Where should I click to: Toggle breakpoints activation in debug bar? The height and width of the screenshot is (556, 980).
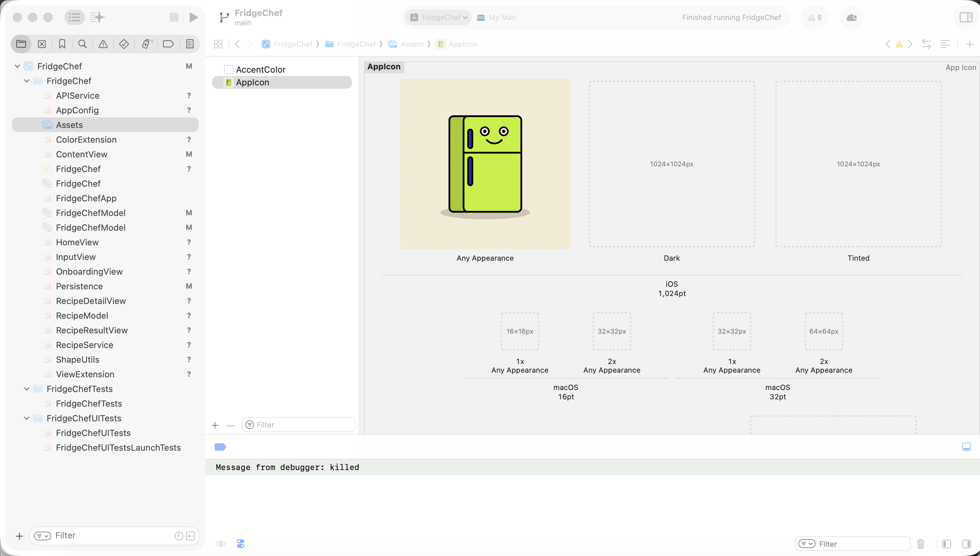point(220,447)
